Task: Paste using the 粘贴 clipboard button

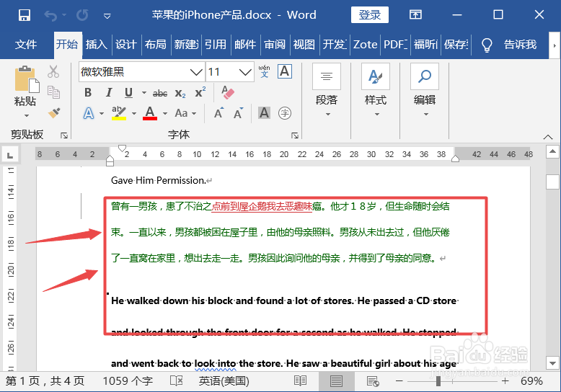Action: coord(26,79)
